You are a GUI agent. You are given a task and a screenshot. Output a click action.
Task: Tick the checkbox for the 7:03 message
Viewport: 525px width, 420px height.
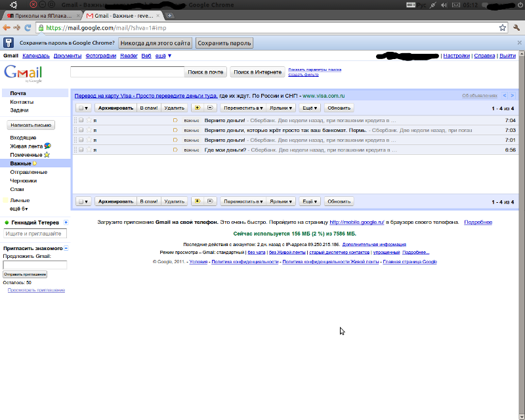(81, 130)
